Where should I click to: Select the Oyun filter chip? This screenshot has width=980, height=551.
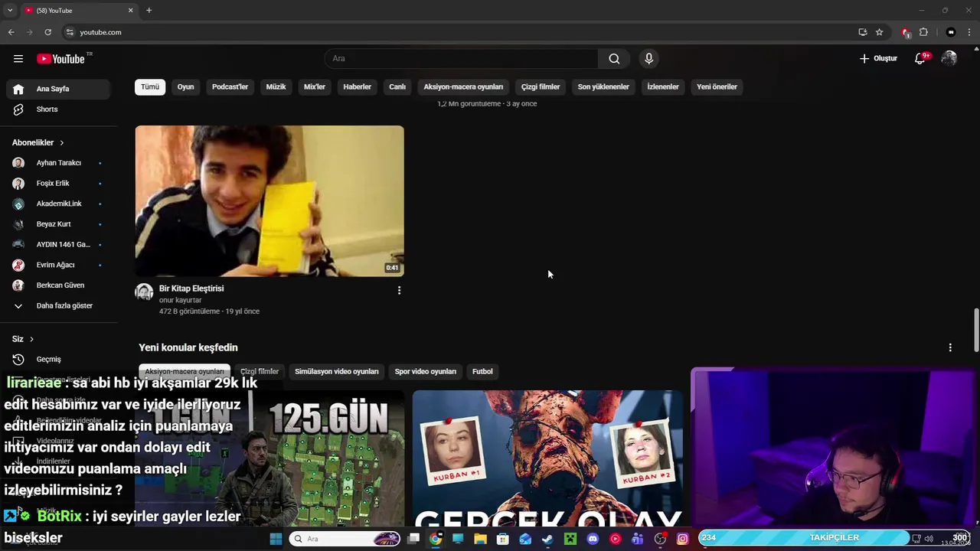coord(185,86)
